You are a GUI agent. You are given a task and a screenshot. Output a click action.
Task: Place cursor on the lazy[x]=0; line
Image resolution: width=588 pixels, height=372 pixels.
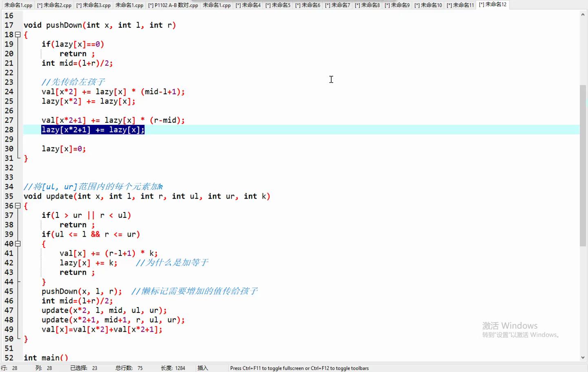(64, 149)
